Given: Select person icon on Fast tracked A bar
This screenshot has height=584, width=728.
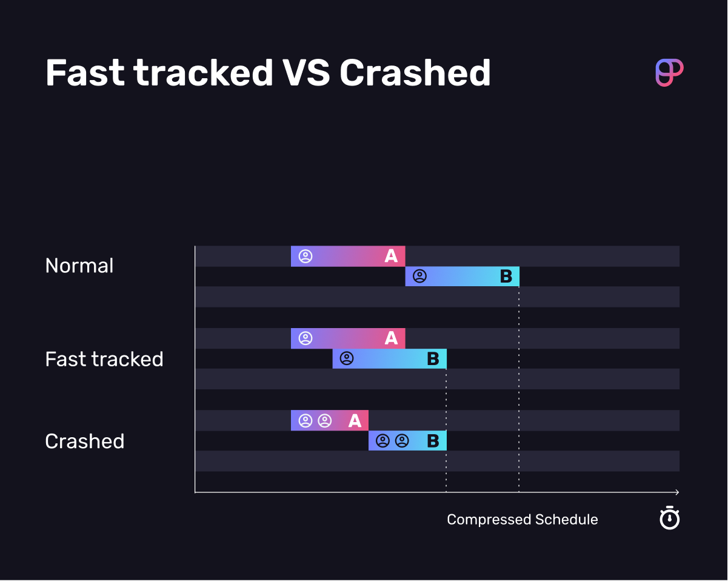Looking at the screenshot, I should pos(306,338).
